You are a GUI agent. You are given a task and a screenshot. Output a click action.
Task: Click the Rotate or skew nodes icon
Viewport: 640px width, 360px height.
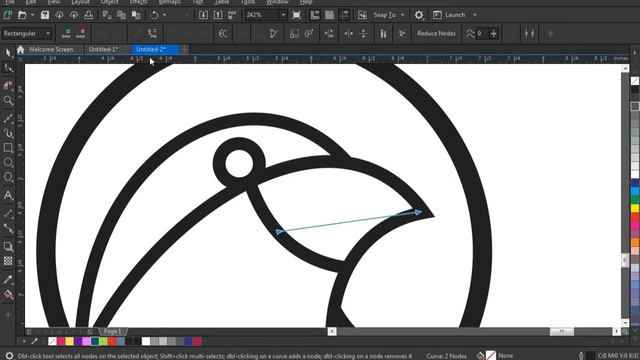coord(309,33)
